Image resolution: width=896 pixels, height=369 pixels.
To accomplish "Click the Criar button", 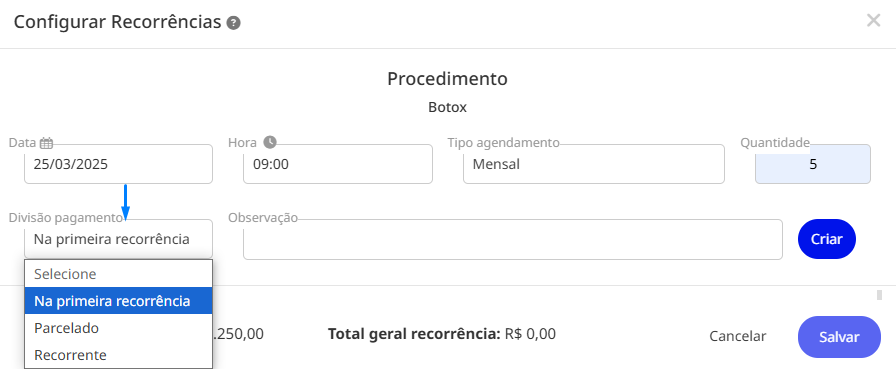I will (827, 239).
